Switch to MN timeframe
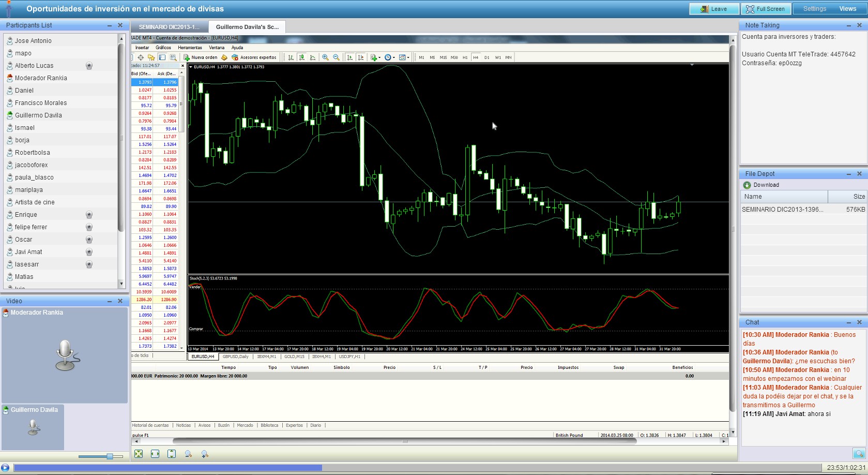 point(508,57)
